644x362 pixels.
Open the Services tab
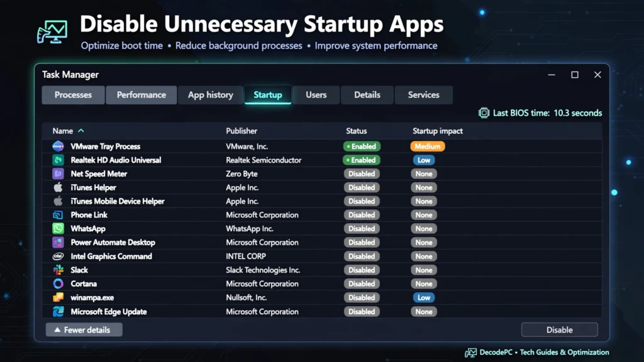point(423,95)
